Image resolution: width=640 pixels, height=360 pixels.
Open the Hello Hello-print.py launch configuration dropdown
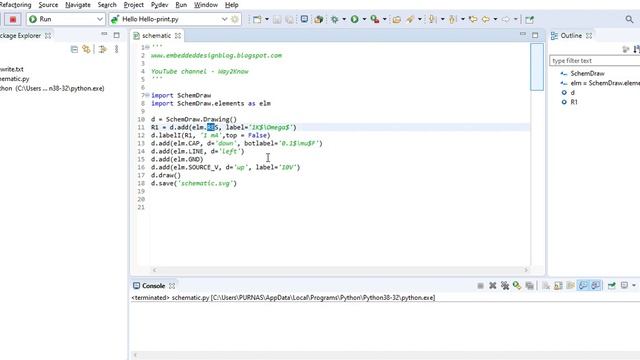pyautogui.click(x=224, y=19)
